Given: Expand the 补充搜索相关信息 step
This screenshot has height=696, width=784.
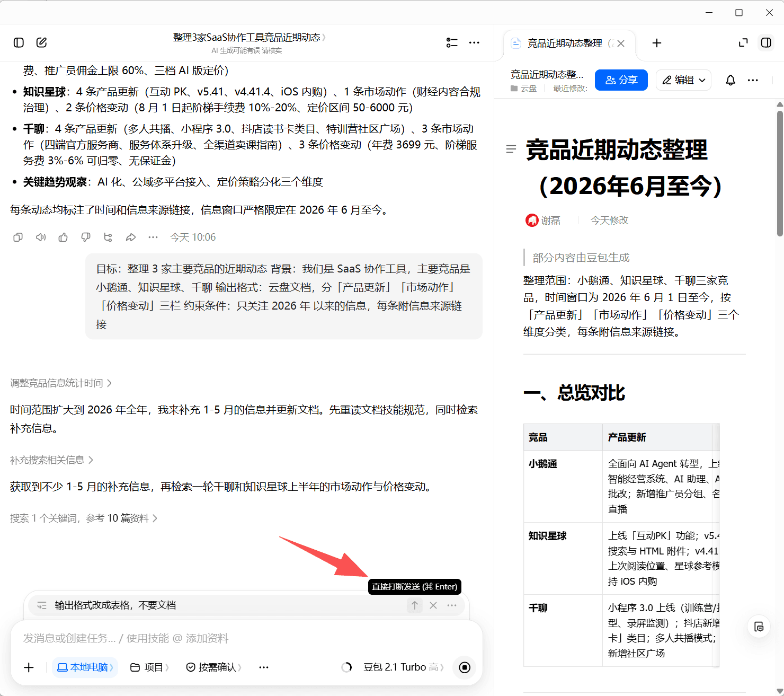Looking at the screenshot, I should point(52,460).
